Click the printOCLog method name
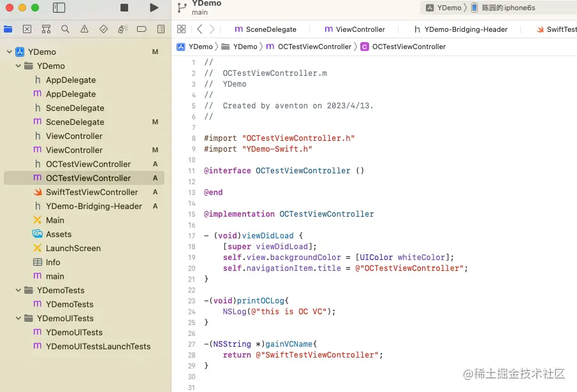 click(261, 301)
